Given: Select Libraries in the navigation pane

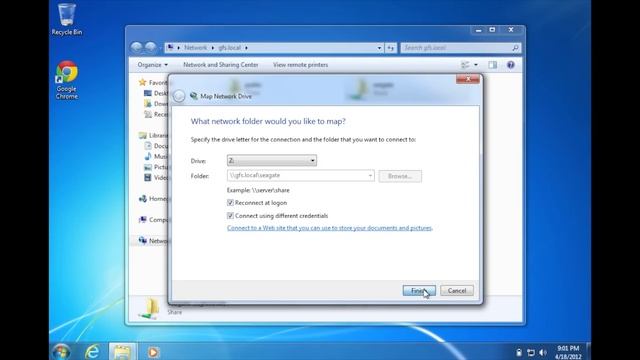Looking at the screenshot, I should [x=153, y=135].
